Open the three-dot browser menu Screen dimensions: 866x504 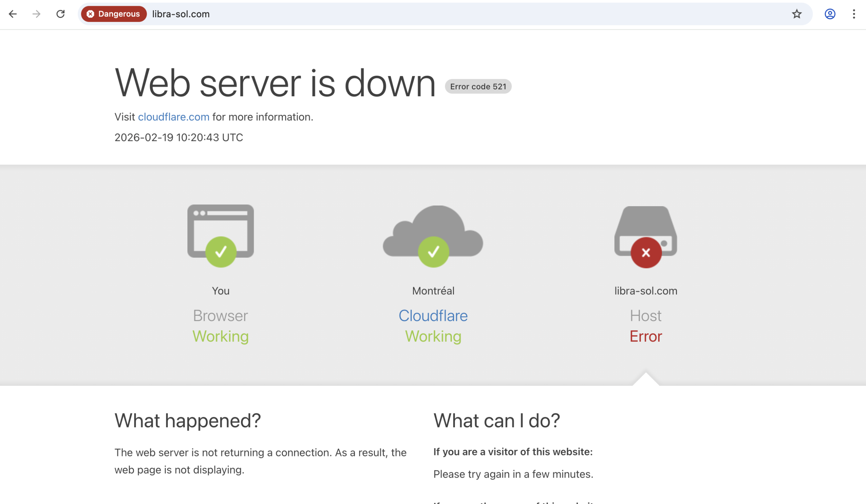853,14
